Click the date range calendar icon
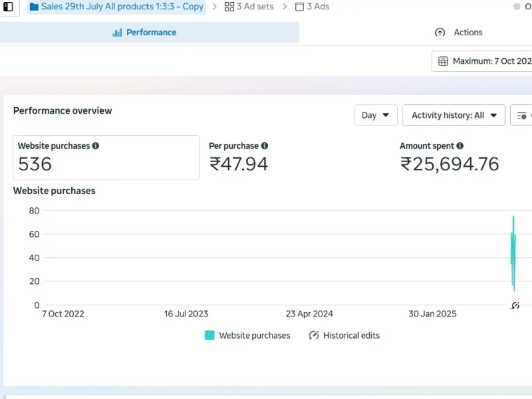 coord(443,61)
